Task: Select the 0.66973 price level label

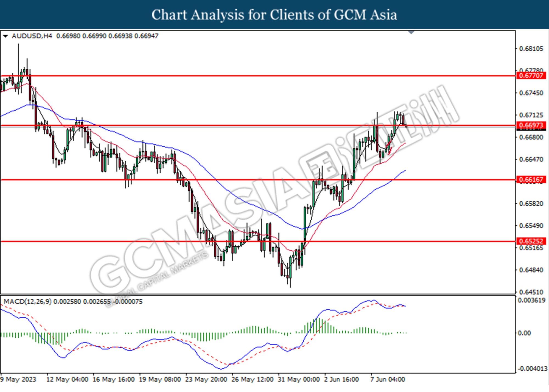Action: coord(531,125)
